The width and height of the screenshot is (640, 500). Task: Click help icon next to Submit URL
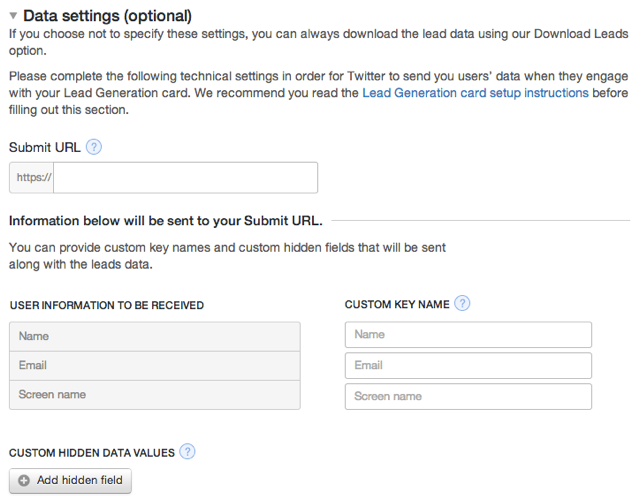[94, 147]
